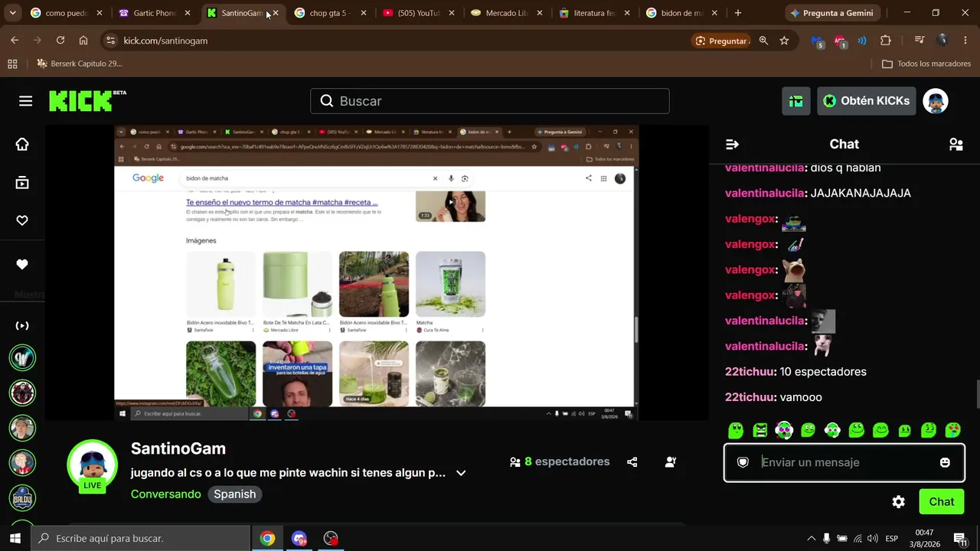Open a new browser tab
The width and height of the screenshot is (980, 551).
click(738, 13)
